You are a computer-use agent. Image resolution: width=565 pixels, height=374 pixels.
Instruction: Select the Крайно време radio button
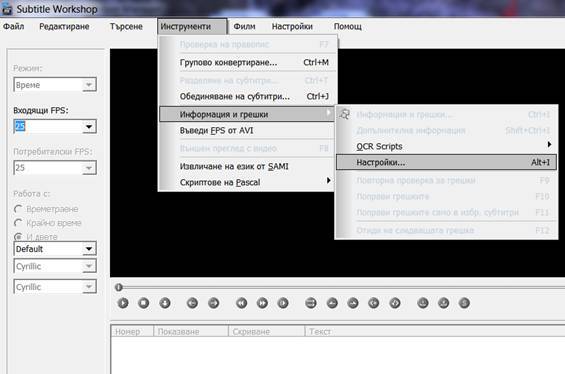pyautogui.click(x=18, y=223)
